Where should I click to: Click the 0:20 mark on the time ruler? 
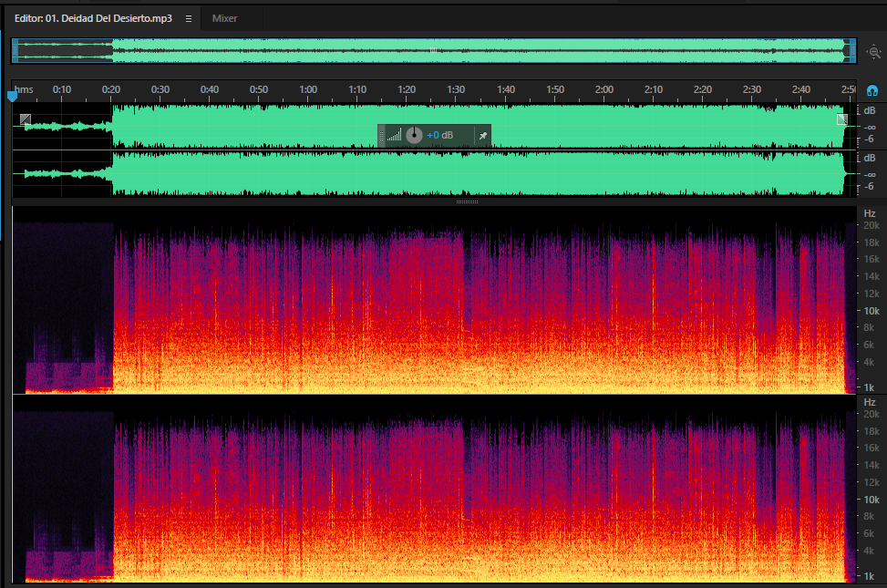[111, 89]
